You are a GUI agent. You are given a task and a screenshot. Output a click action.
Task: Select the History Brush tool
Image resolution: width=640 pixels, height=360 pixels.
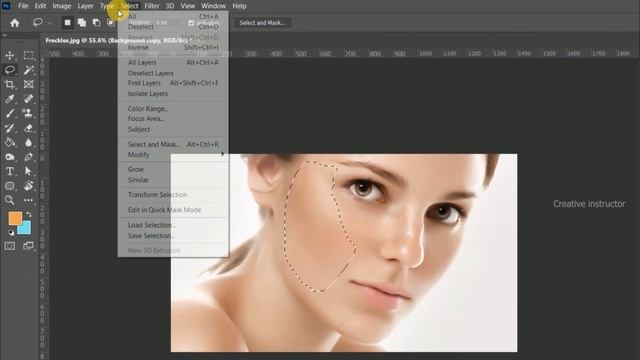pos(10,128)
